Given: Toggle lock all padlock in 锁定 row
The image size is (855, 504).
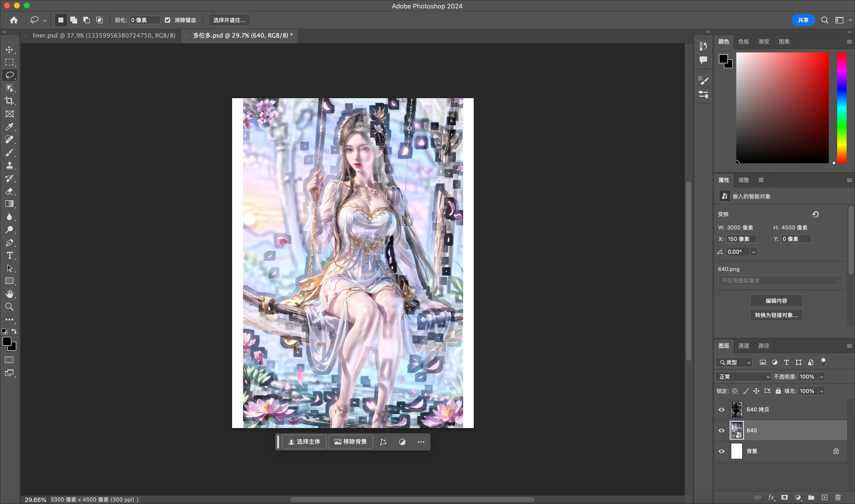Looking at the screenshot, I should 778,391.
